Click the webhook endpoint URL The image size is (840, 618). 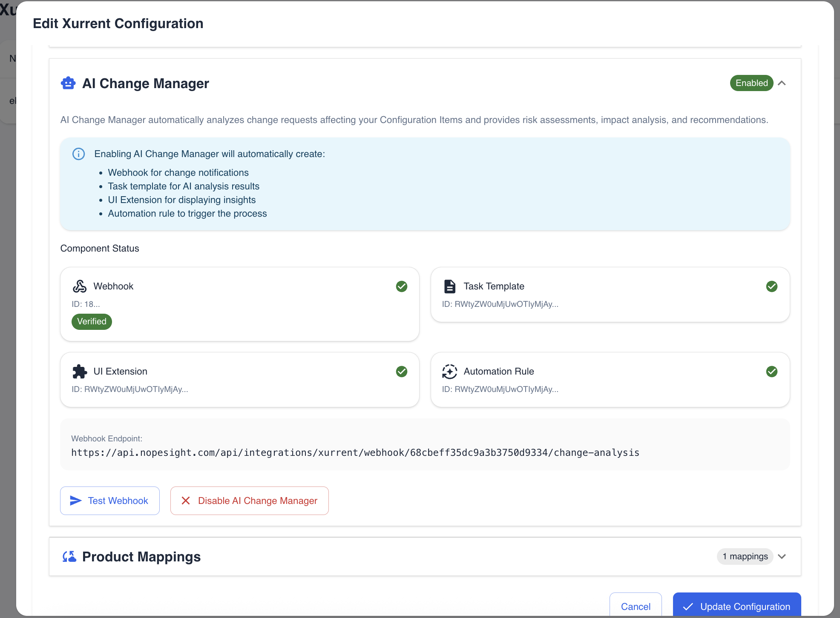(x=355, y=452)
